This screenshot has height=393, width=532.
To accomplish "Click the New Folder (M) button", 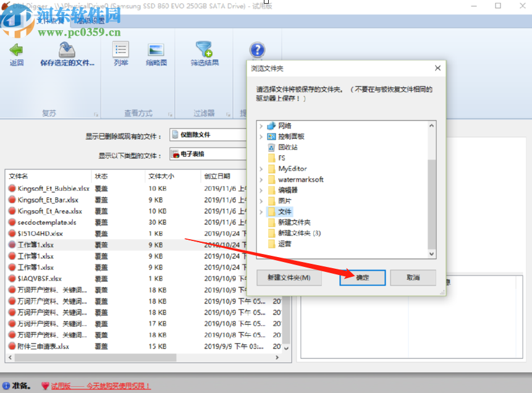I will coord(289,277).
